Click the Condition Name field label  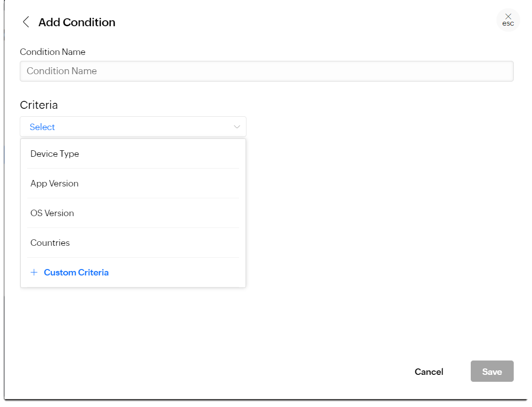(53, 52)
